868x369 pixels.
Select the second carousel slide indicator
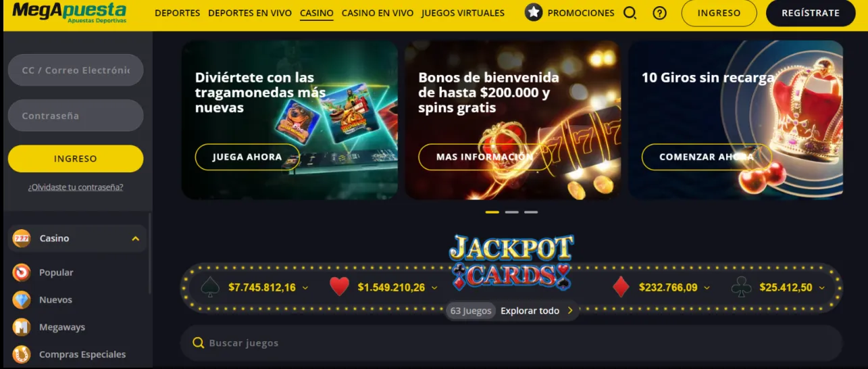point(512,212)
